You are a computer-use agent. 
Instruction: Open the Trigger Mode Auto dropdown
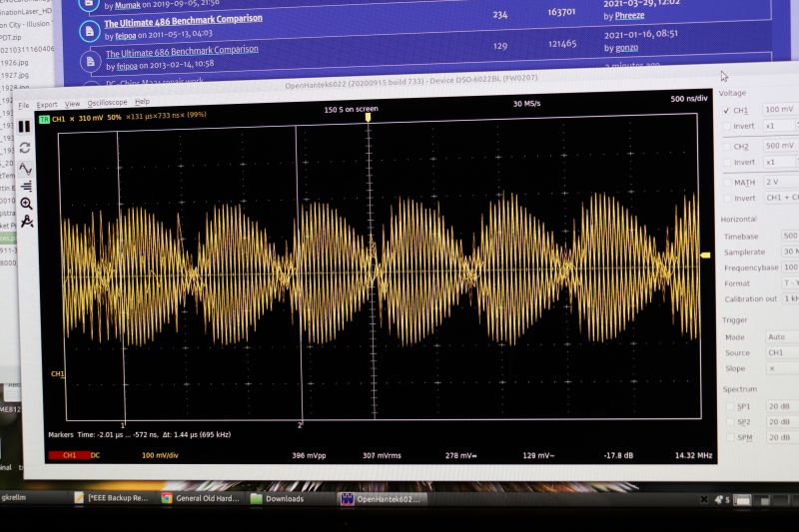(x=779, y=336)
